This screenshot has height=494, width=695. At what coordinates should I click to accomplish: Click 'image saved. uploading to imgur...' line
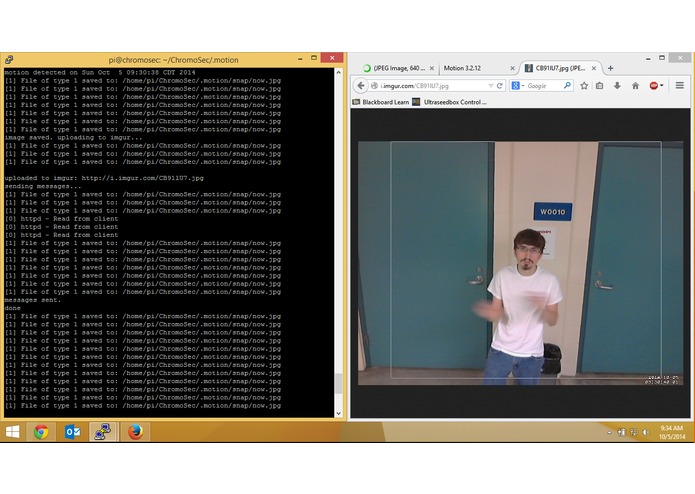pos(73,137)
